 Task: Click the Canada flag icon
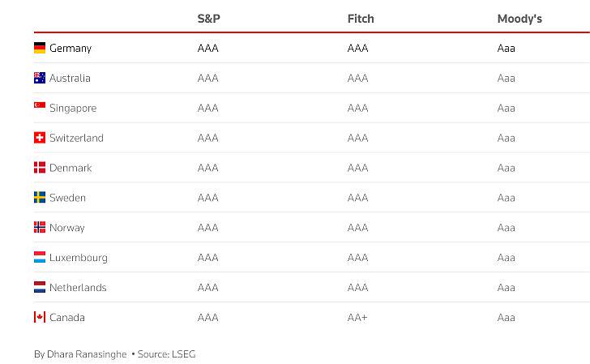pos(40,318)
